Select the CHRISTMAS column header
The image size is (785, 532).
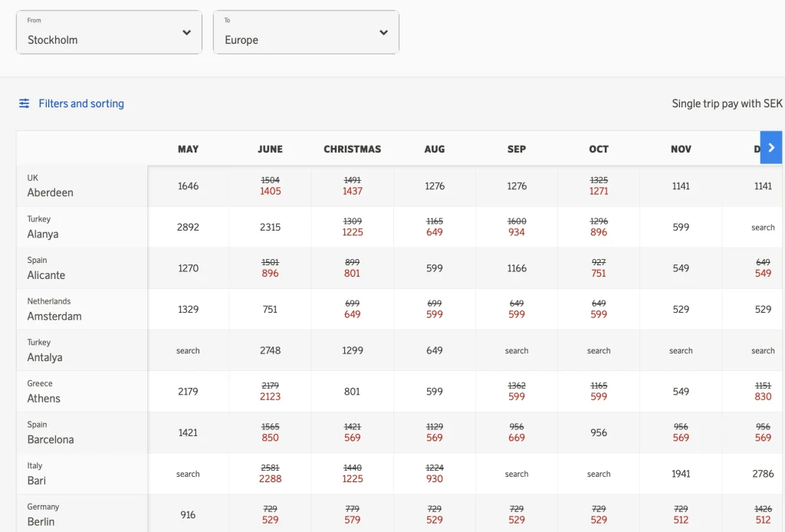click(x=353, y=149)
